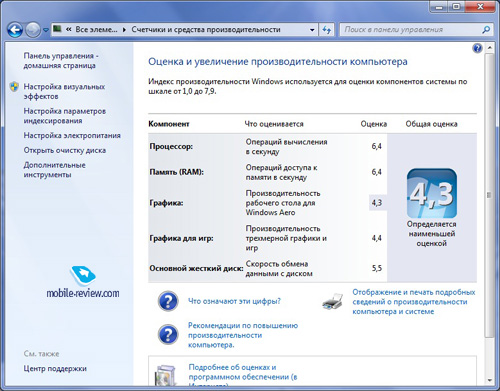Click the Control Panel icon in the address bar

[x=57, y=29]
